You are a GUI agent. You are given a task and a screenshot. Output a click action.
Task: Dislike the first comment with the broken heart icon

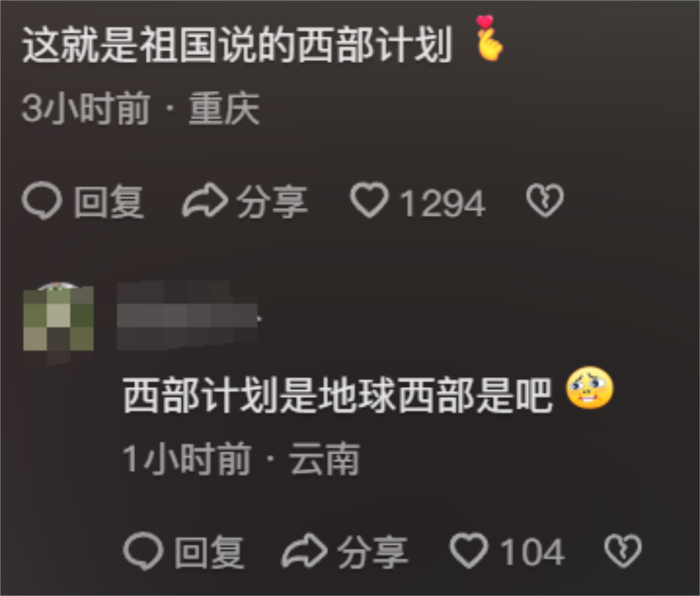point(545,201)
